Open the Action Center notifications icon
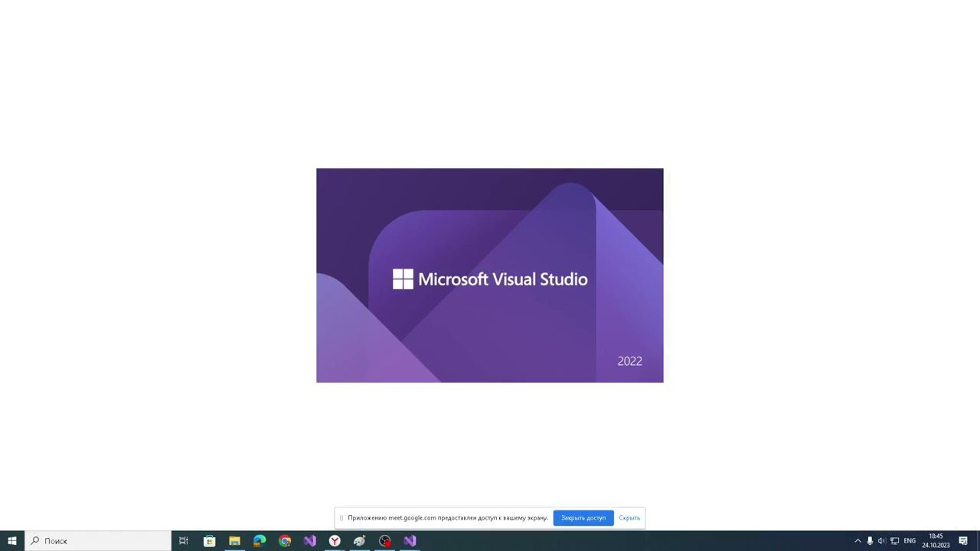 (x=964, y=541)
